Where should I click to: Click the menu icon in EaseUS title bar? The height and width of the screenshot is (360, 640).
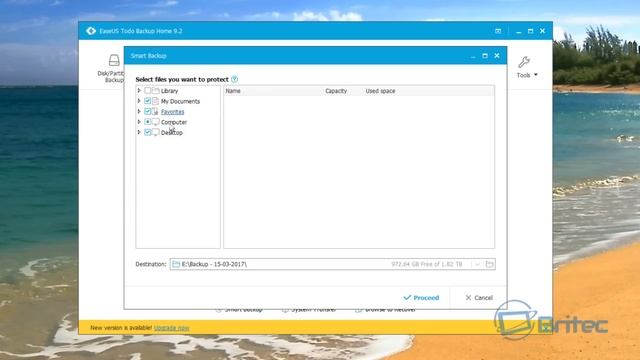pos(498,31)
